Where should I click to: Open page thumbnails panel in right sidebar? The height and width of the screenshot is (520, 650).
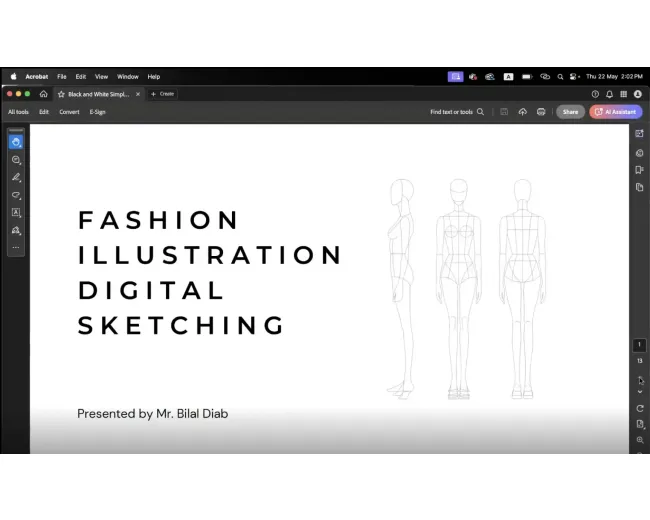640,187
